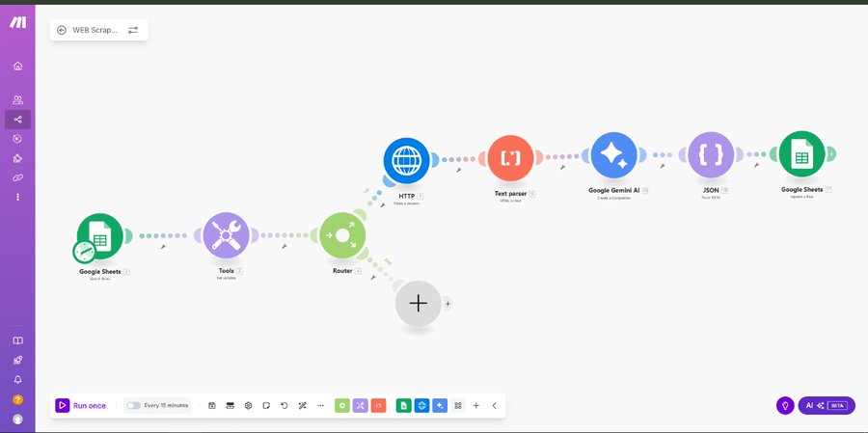The image size is (868, 433).
Task: Open the Scenarios share-icon in sidebar
Action: (x=17, y=119)
